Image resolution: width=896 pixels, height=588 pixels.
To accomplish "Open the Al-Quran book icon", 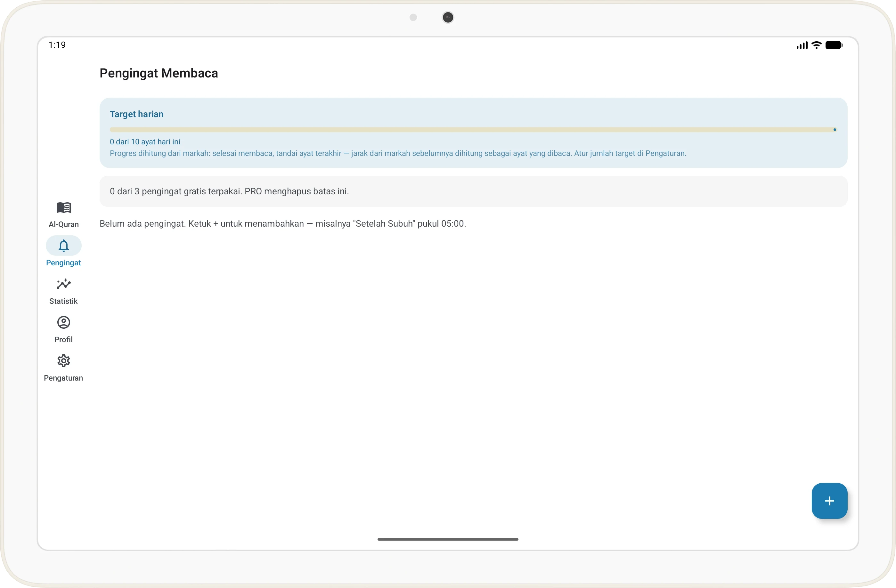I will pos(64,207).
